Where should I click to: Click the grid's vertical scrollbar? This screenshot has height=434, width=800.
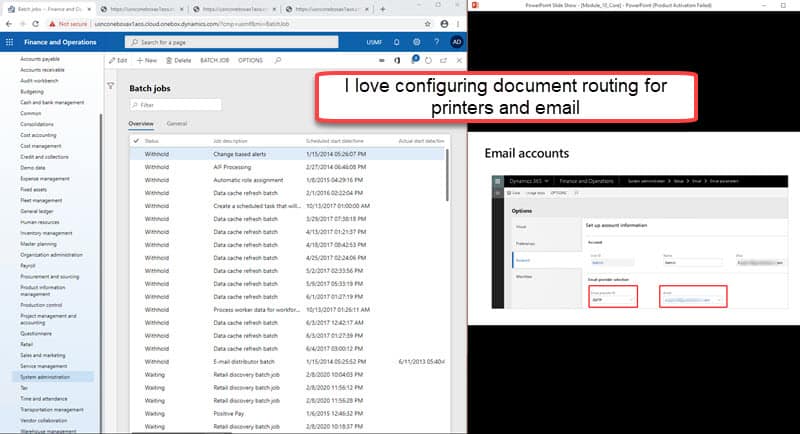click(447, 174)
